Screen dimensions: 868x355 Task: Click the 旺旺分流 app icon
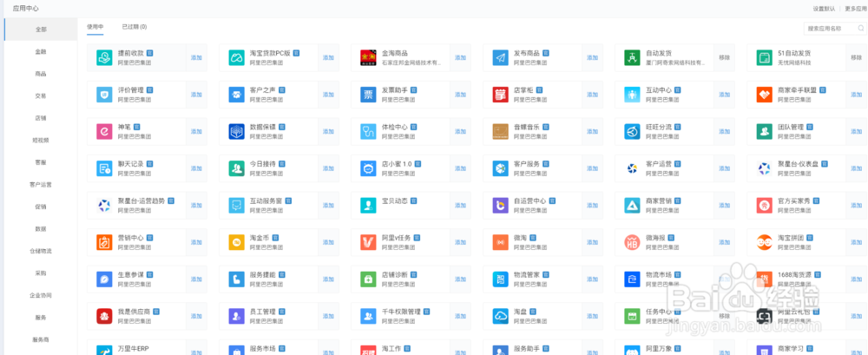tap(632, 131)
